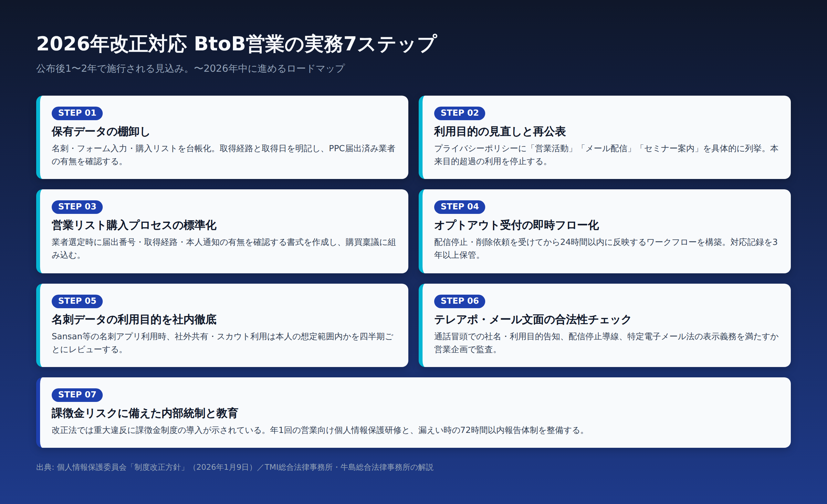
Task: Click the description starting プライバシーポリシーに
Action: pyautogui.click(x=606, y=155)
